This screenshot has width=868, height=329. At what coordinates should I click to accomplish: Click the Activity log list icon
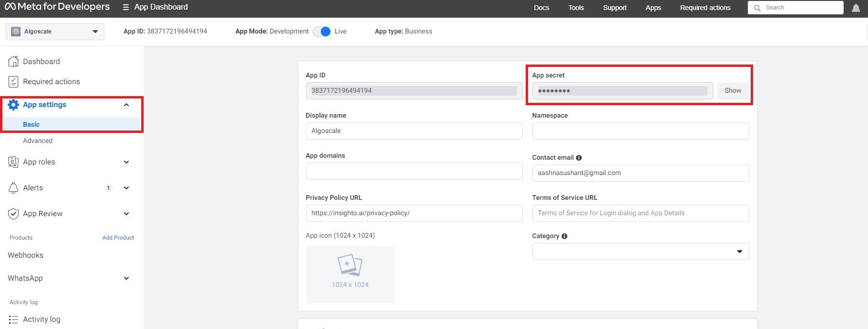tap(13, 319)
